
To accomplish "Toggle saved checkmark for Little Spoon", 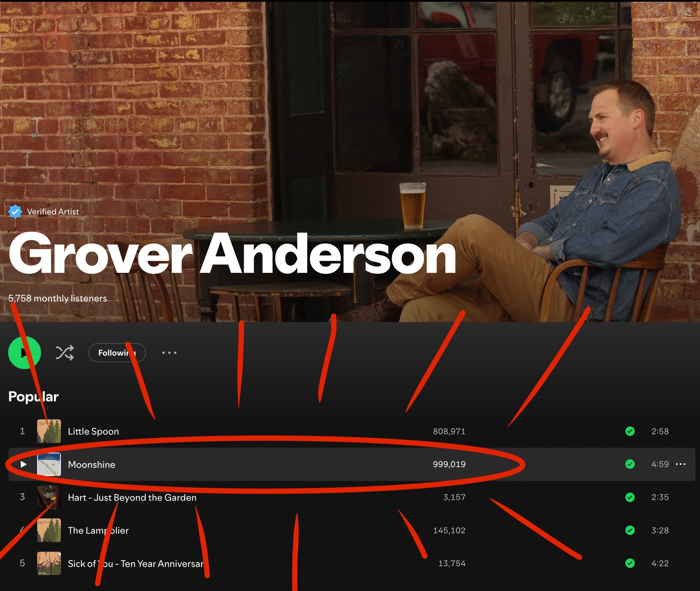I will [630, 431].
